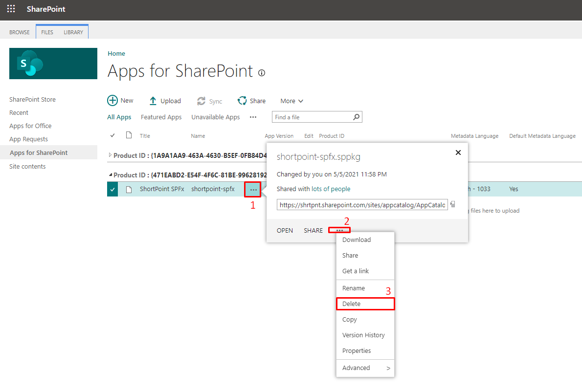Click the New plus icon

pos(112,101)
